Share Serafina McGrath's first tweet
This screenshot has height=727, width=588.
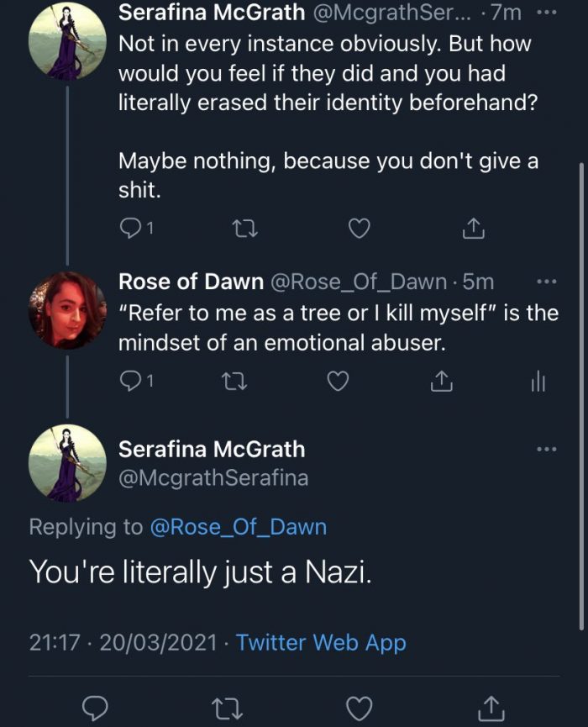tap(473, 228)
